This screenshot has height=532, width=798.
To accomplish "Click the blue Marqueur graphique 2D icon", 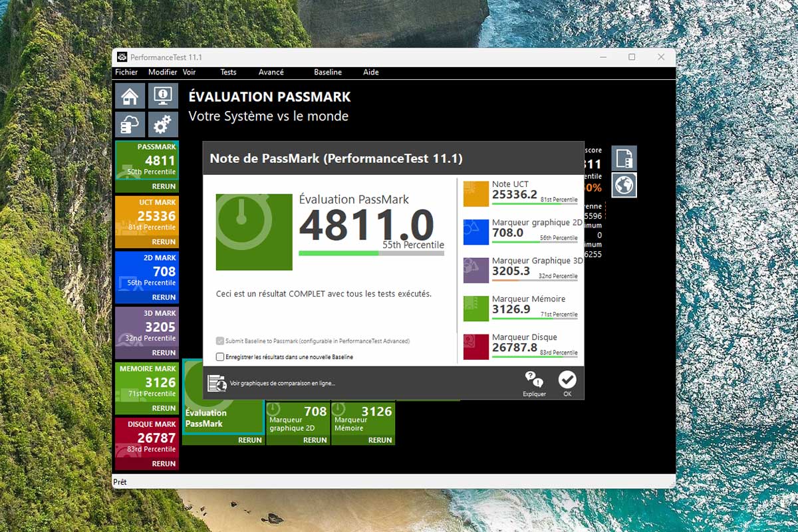I will point(476,232).
